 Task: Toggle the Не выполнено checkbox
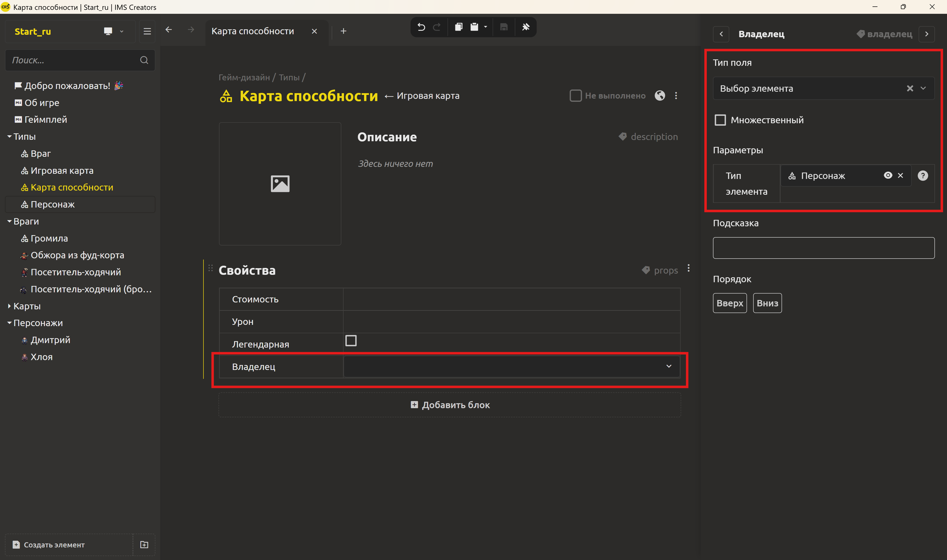tap(576, 95)
